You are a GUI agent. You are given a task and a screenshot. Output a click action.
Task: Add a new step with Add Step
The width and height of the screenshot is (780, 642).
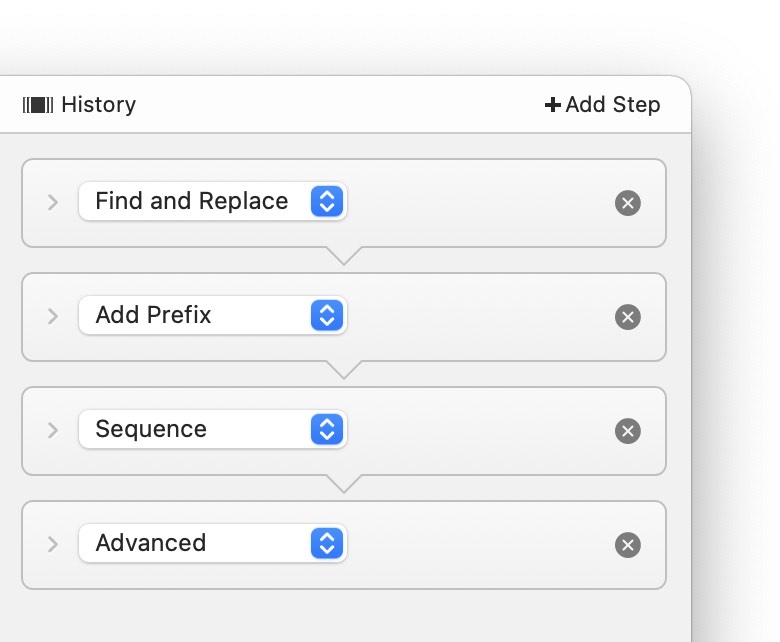click(x=602, y=105)
